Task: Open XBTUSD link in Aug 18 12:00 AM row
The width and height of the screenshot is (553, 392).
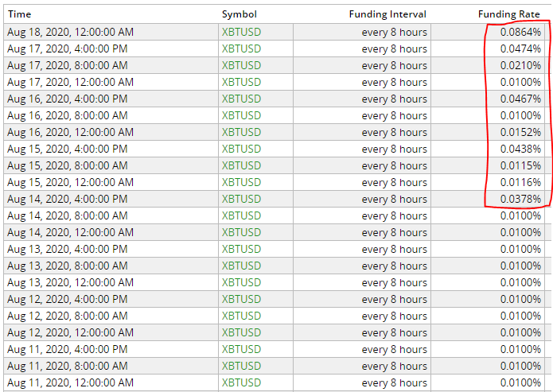Action: click(x=241, y=32)
